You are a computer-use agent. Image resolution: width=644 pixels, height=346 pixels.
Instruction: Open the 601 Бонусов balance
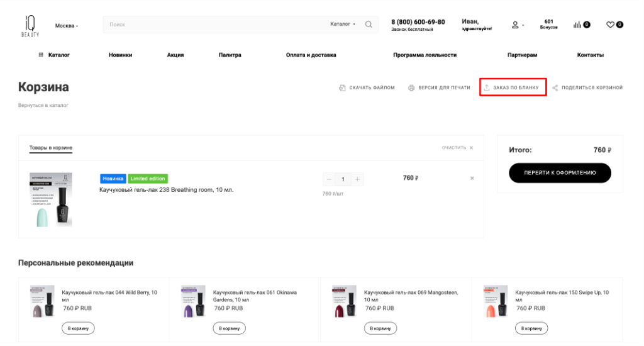pos(548,25)
